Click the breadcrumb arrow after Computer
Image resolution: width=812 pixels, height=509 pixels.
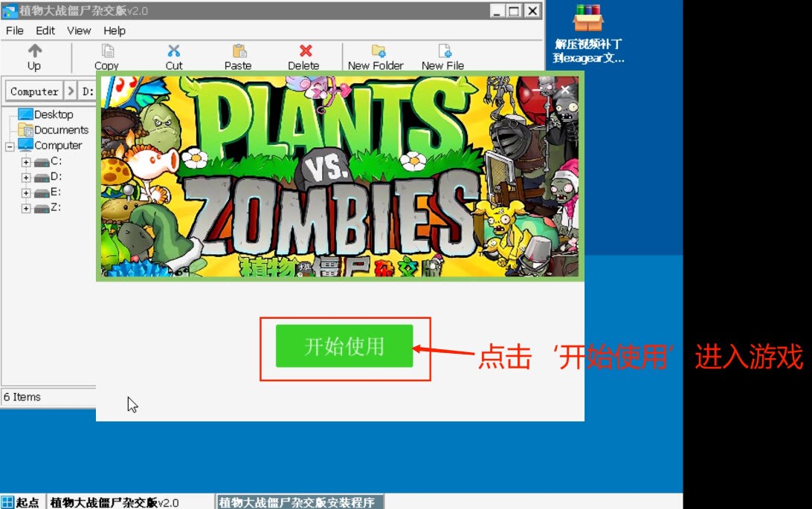71,91
